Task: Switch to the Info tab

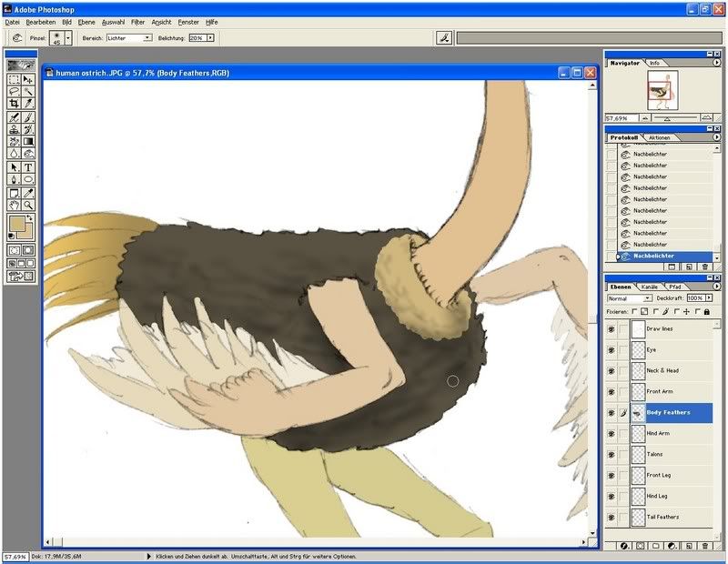Action: click(x=654, y=63)
